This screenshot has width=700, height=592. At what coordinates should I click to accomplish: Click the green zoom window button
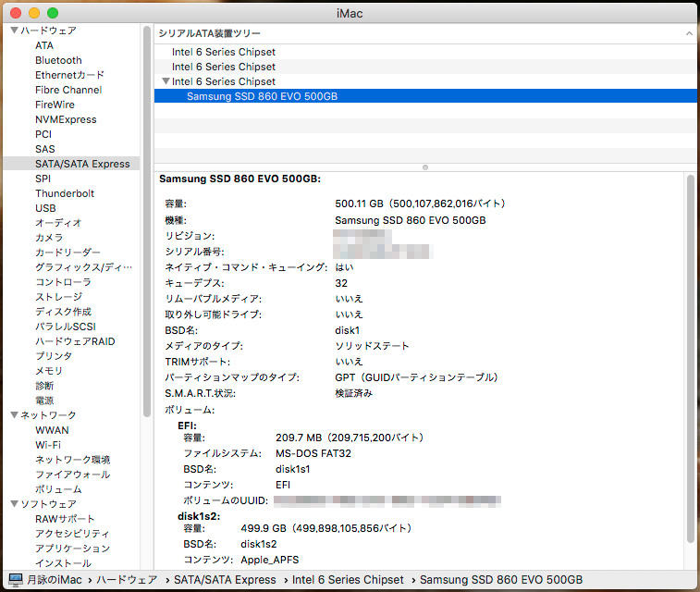click(x=53, y=13)
